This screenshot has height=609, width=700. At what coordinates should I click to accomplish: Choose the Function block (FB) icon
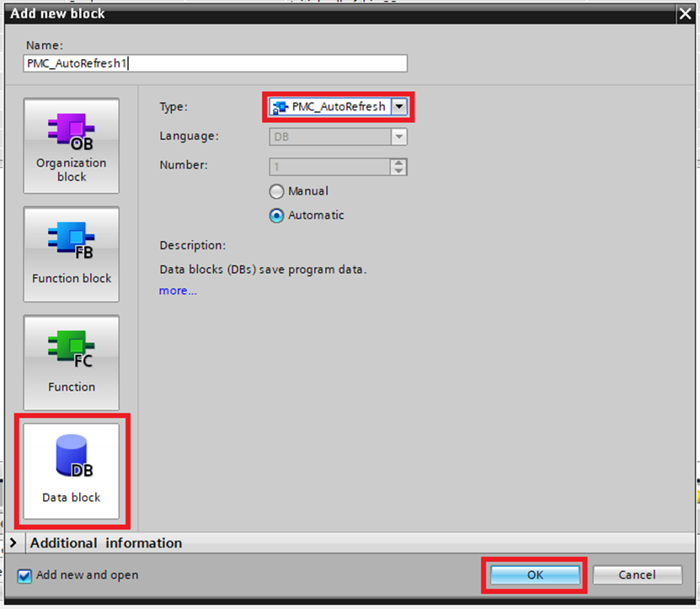tap(72, 254)
